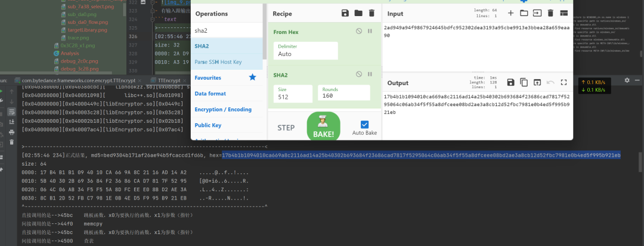Screen dimensions: 644x246
Task: Open file as CyberChef input
Action: tap(537, 13)
